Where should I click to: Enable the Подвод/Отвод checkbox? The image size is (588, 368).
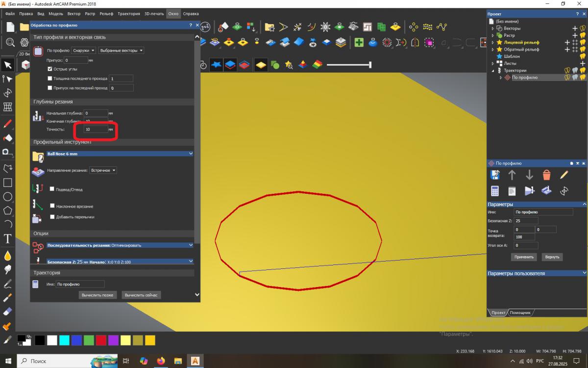click(x=52, y=189)
